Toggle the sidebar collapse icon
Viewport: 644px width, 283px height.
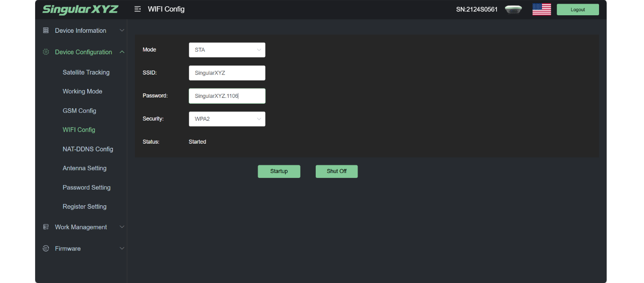[x=138, y=9]
